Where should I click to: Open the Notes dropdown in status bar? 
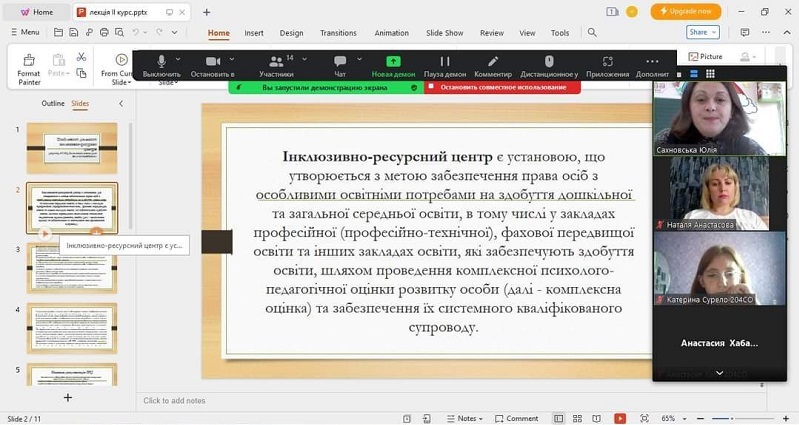pyautogui.click(x=464, y=418)
